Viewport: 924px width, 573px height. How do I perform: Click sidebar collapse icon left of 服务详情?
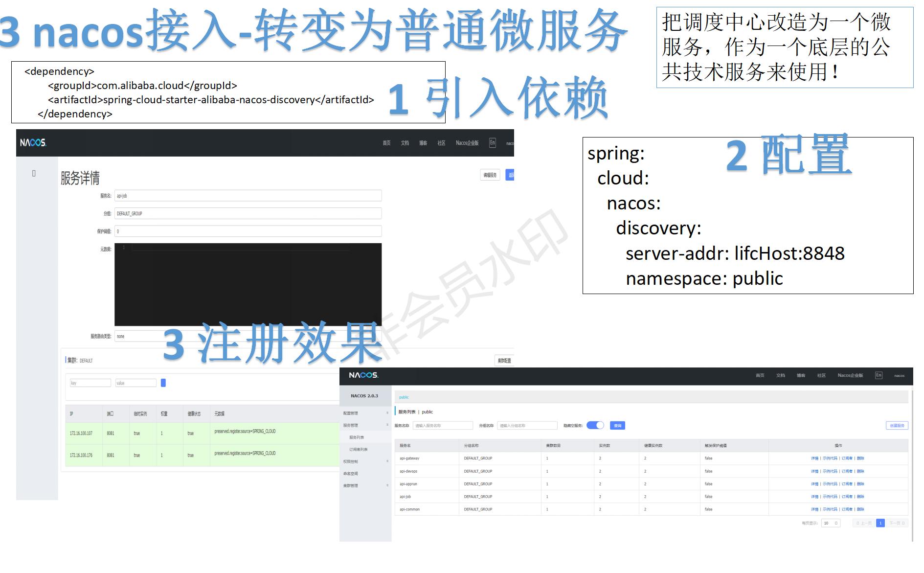point(34,173)
